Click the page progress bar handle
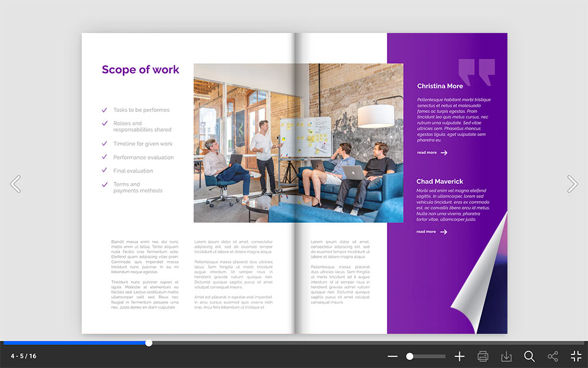Screen dimensions: 588x368 click(149, 343)
